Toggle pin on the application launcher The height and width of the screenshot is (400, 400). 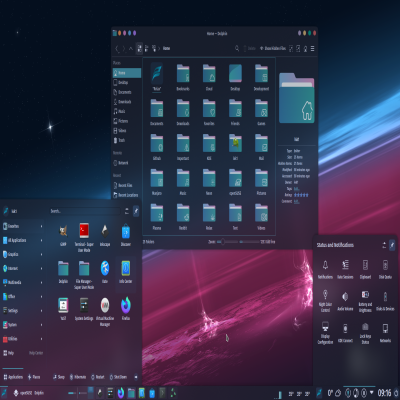[136, 211]
